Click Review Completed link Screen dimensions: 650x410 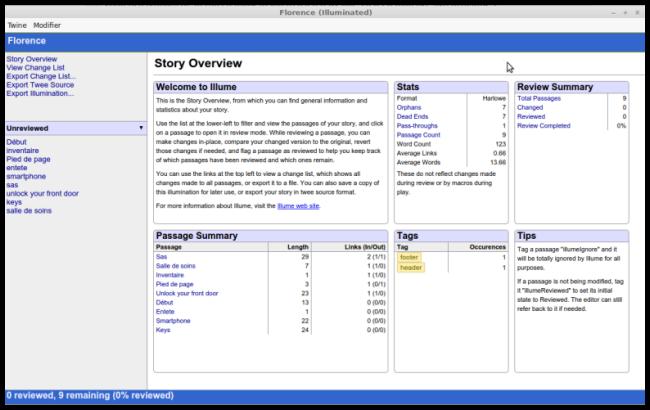click(x=543, y=126)
